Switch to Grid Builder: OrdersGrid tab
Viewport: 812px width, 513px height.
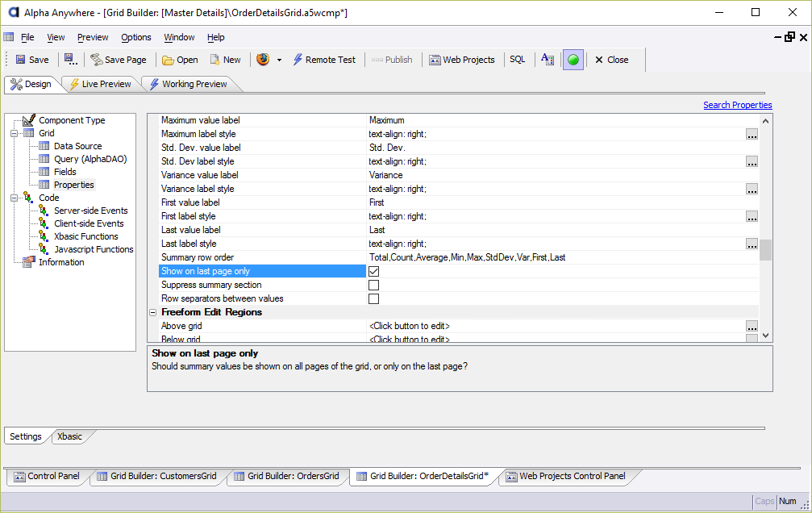click(286, 476)
